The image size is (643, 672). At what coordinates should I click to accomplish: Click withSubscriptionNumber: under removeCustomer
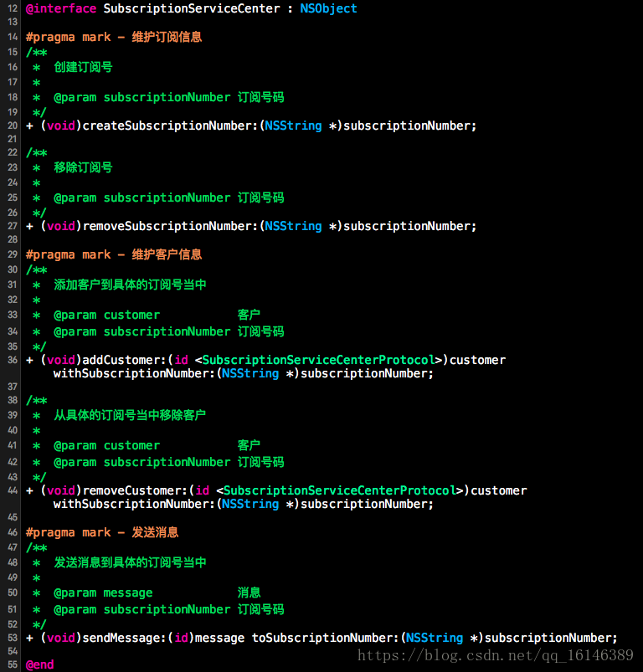(x=134, y=504)
